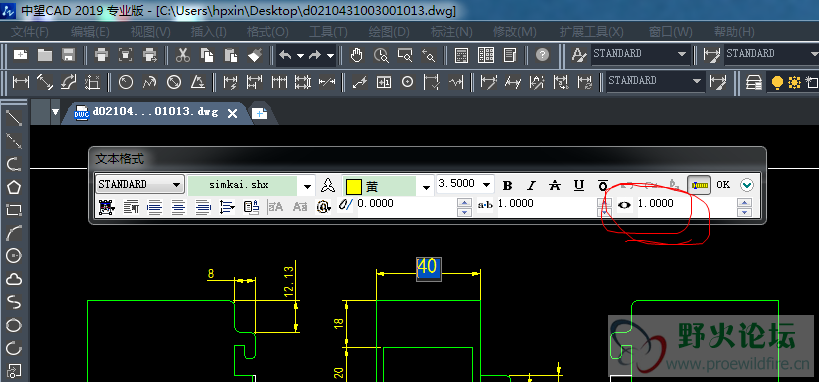Select the Linear dimension tool
The image size is (819, 382).
[21, 82]
